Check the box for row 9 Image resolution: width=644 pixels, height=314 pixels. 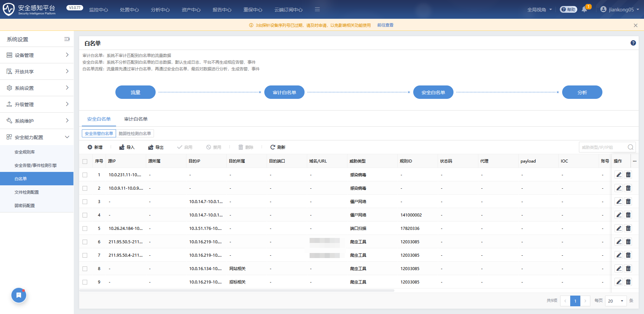85,282
